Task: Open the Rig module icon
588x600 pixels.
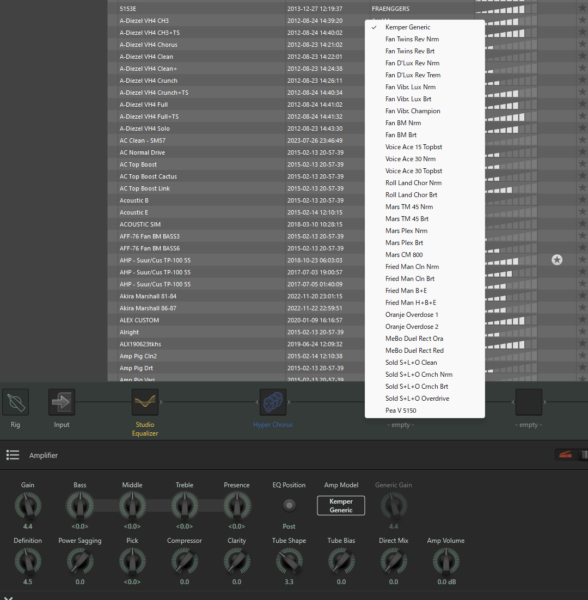Action: [15, 402]
